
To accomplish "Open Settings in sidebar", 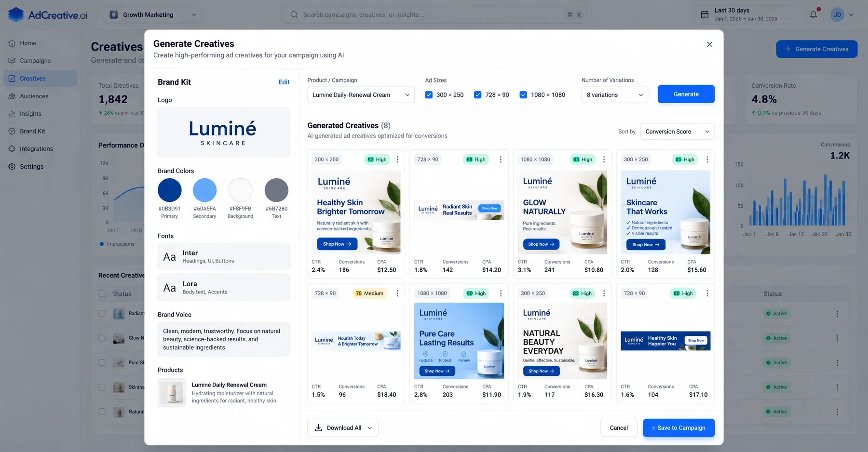I will pos(40,166).
